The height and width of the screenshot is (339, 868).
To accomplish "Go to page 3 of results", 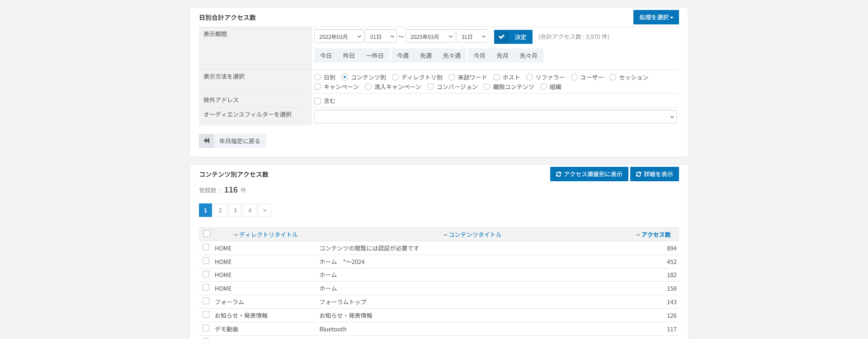I will (235, 210).
